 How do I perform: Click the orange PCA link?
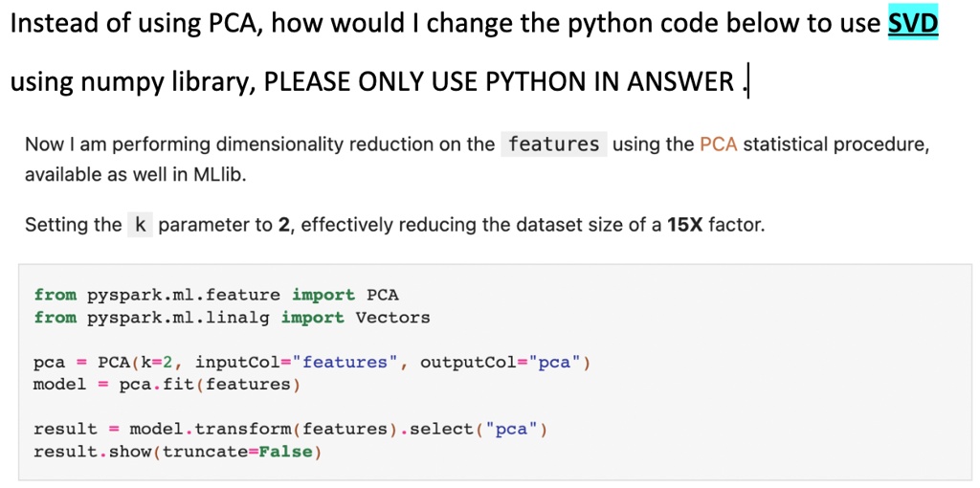click(x=719, y=144)
